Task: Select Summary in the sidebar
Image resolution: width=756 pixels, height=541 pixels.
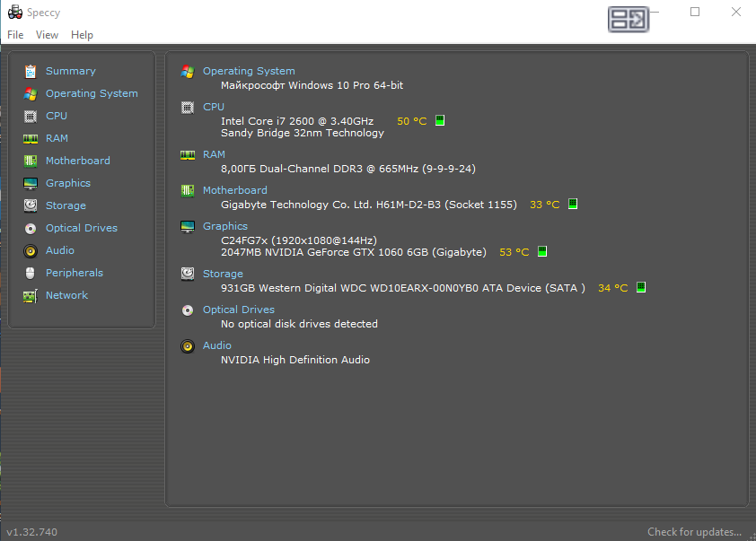Action: (x=70, y=71)
